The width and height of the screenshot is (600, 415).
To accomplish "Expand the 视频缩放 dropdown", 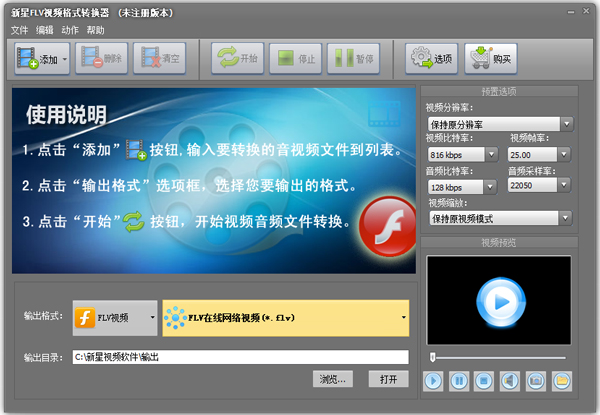I will pos(565,218).
